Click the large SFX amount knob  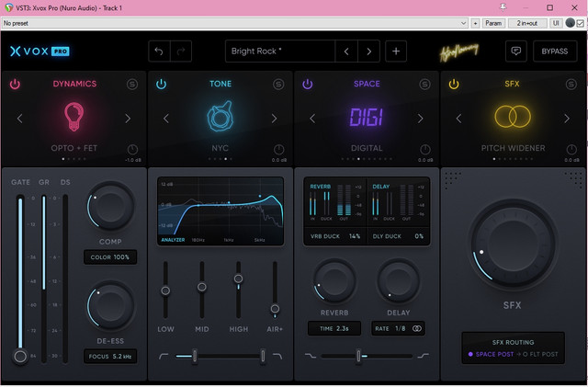513,245
